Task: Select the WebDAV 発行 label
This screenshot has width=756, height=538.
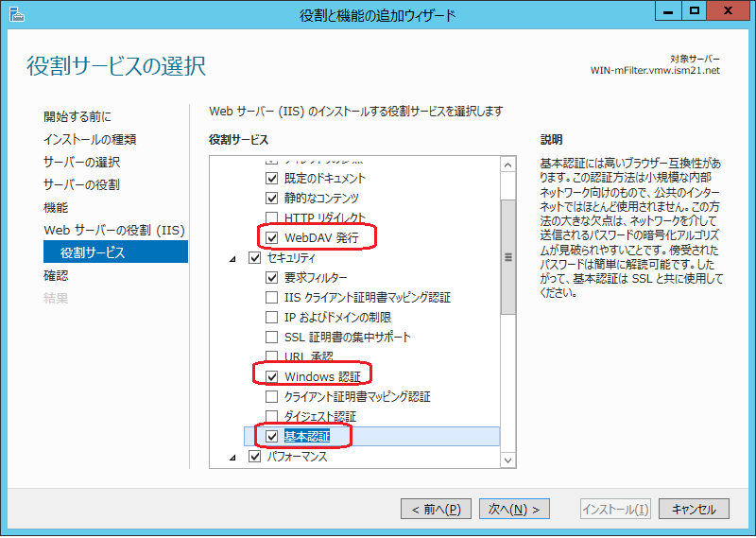Action: coord(321,238)
